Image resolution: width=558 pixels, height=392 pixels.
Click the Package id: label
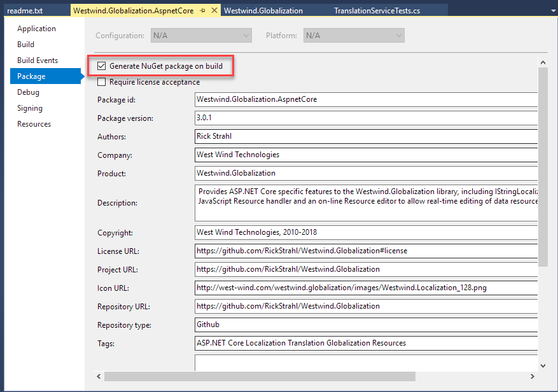[116, 100]
